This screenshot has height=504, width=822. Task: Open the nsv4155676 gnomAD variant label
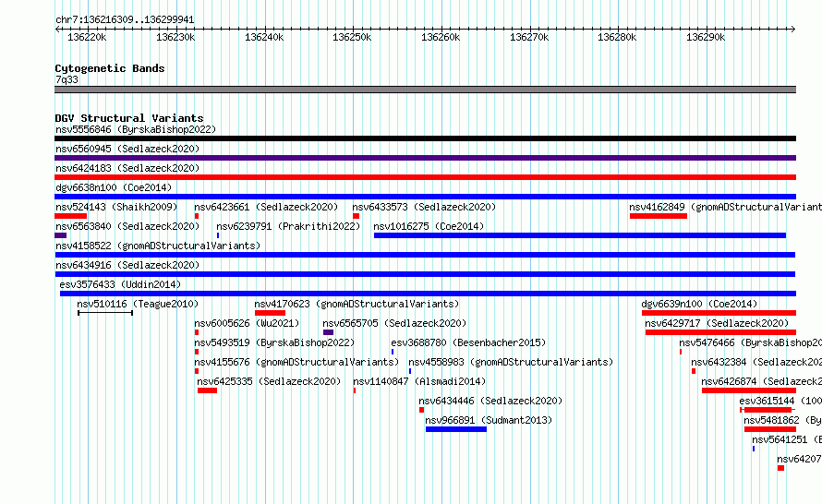[296, 362]
